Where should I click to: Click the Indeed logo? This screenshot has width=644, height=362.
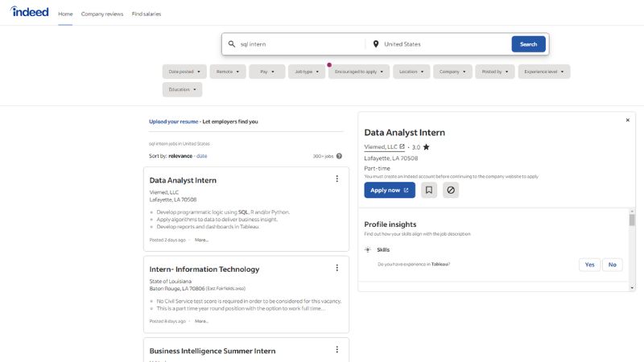(x=29, y=12)
